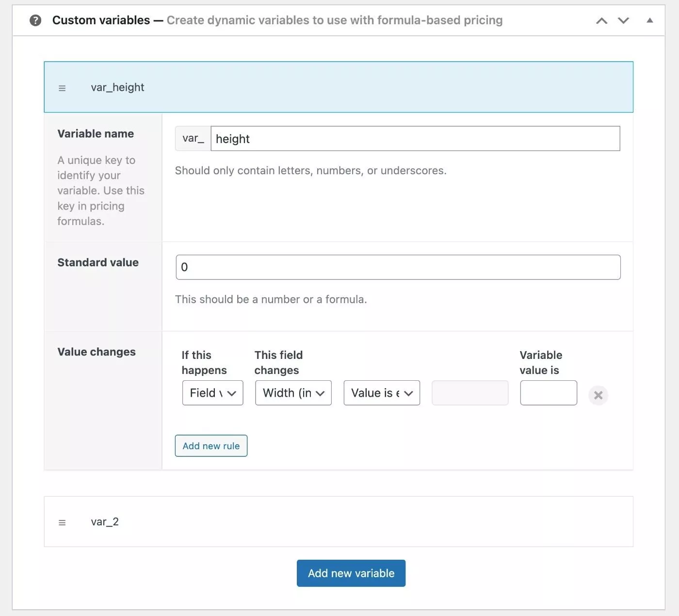The image size is (679, 616).
Task: Open the 'Value is' condition dropdown
Action: click(382, 393)
